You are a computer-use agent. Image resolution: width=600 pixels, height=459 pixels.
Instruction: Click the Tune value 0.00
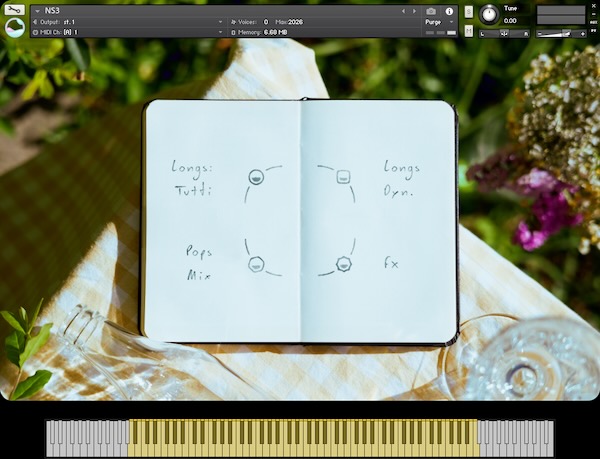[510, 21]
